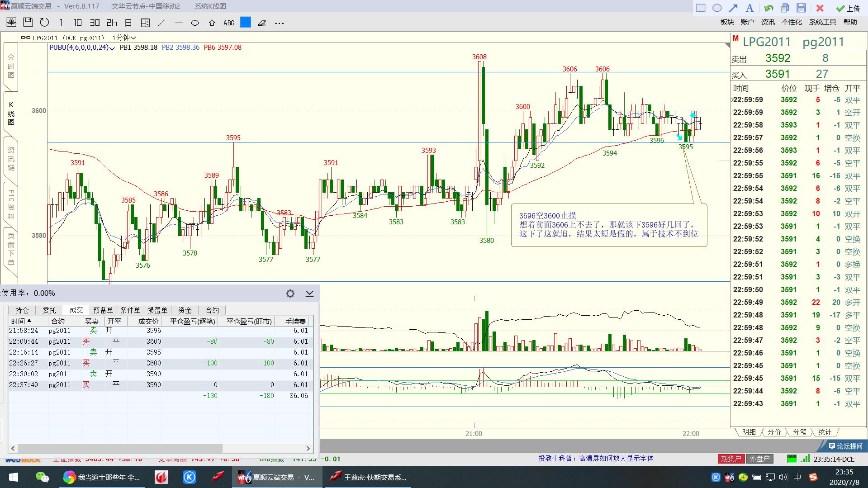Select the up arrow marker tool
The image size is (868, 488).
coord(212,22)
